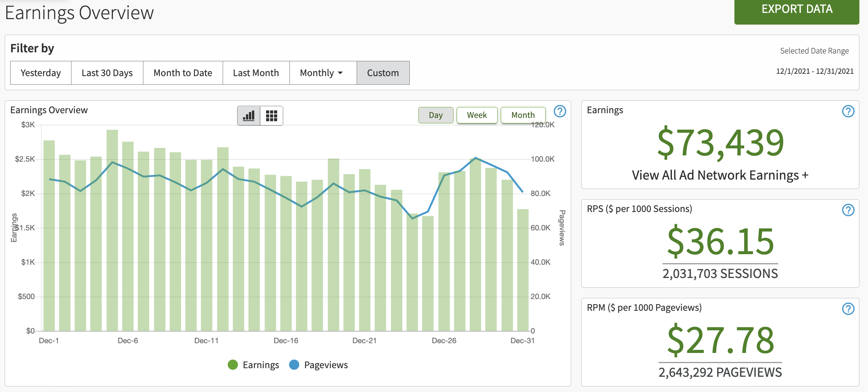Expand View All Ad Network Earnings
Viewport: 868px width, 392px height.
720,175
